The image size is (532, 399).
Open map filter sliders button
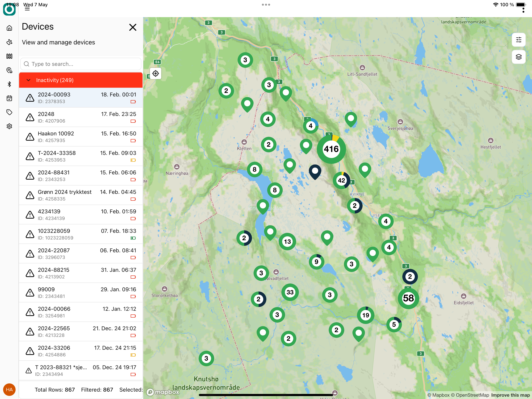coord(519,40)
